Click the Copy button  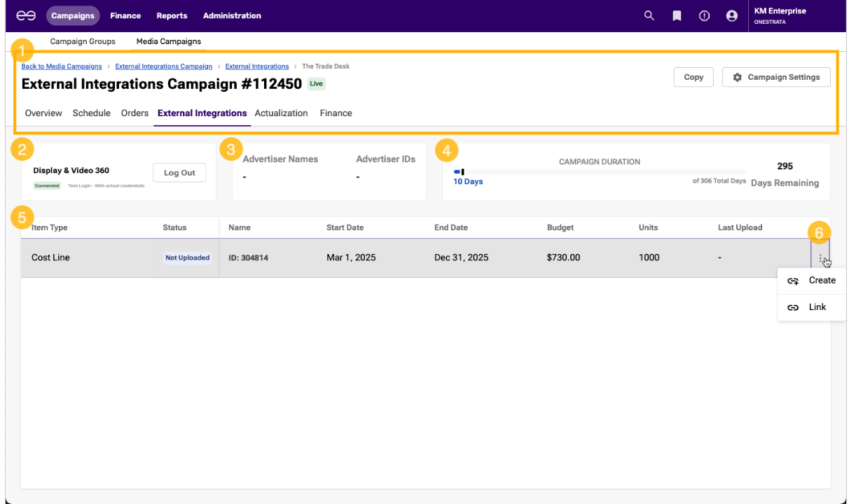[x=693, y=77]
